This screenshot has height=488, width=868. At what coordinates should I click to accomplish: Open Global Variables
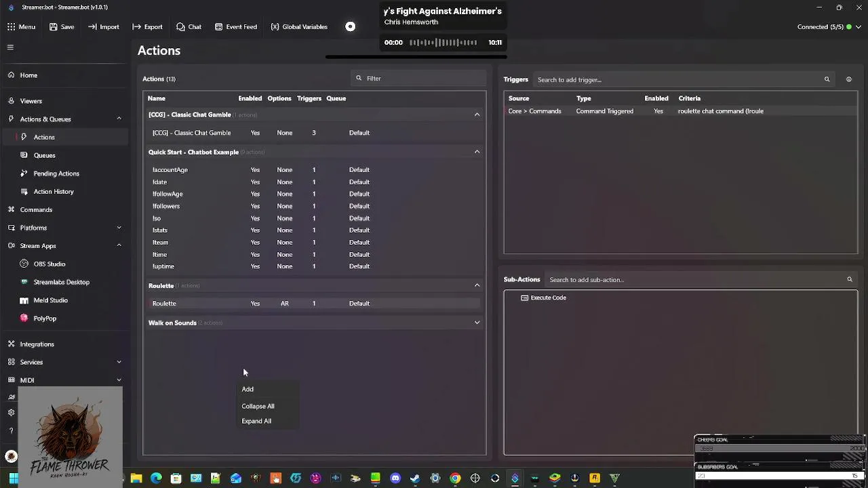coord(298,26)
